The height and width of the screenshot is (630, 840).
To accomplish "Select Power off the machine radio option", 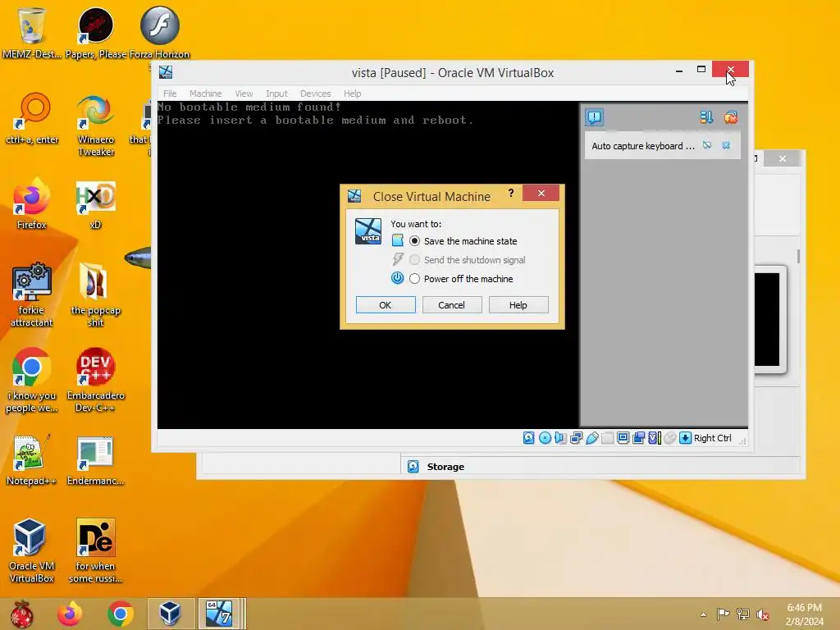I will pyautogui.click(x=414, y=279).
